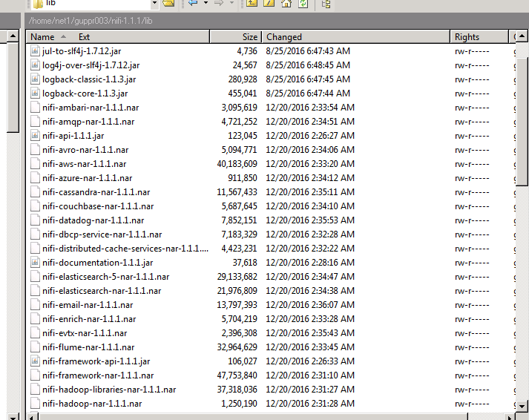Click the jar icon of nifi-documentation-1.1.1.jar
The width and height of the screenshot is (529, 420).
(35, 263)
